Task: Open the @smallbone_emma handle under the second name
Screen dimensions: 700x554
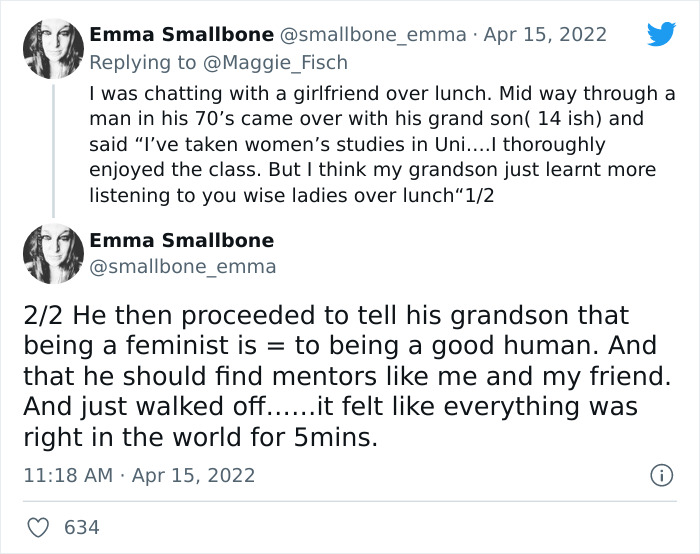Action: tap(183, 267)
